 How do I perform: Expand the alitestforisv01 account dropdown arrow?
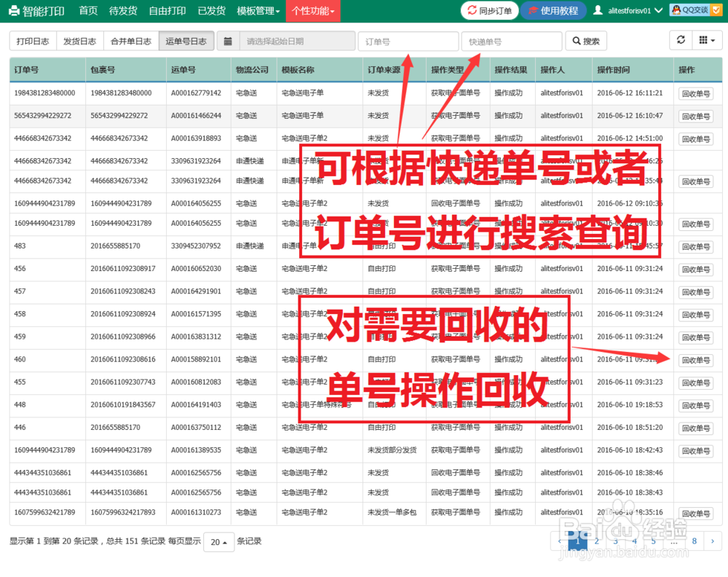coord(659,10)
